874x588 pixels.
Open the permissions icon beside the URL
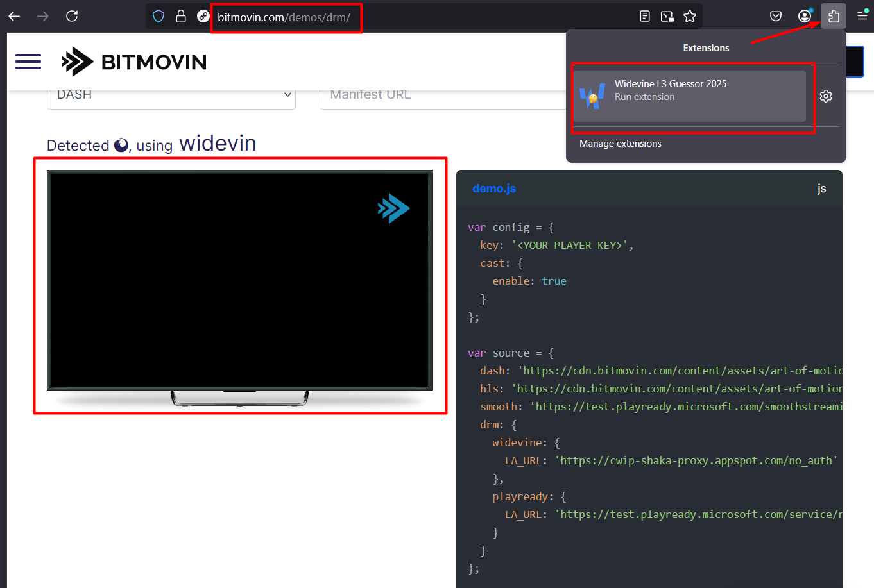click(x=203, y=16)
